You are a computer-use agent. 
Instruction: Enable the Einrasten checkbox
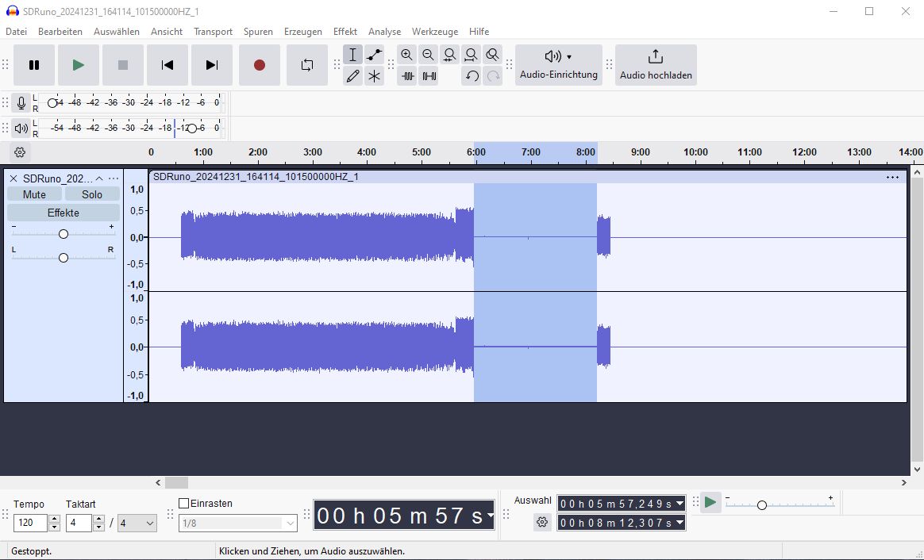point(184,504)
